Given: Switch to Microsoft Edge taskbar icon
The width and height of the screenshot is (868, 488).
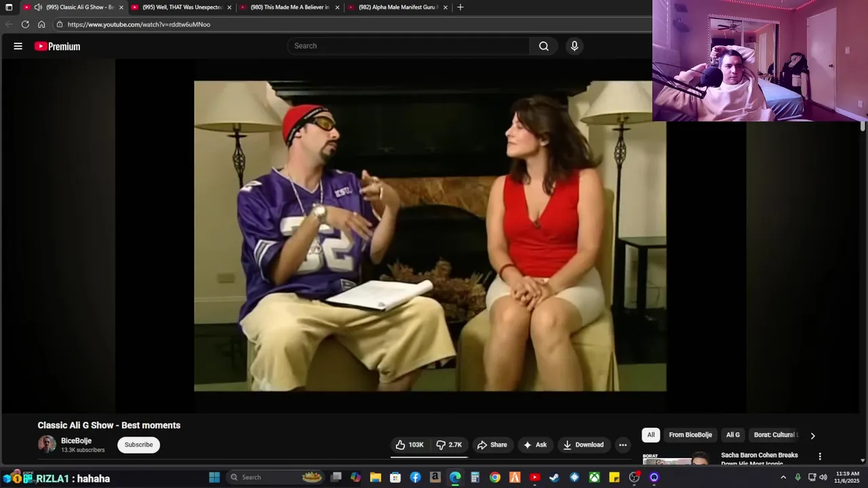Looking at the screenshot, I should point(455,477).
